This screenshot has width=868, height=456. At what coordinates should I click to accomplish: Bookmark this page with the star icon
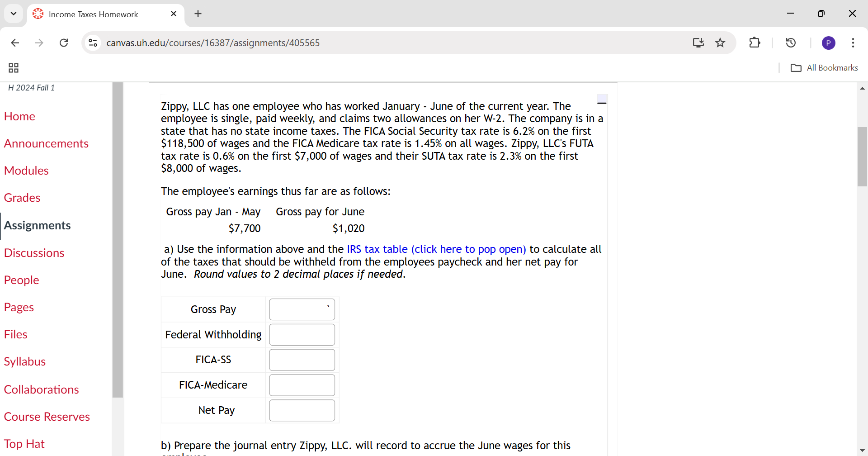720,43
